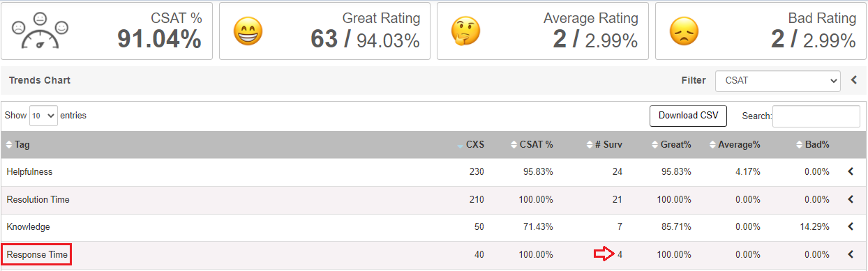Focus the Search input field
Image resolution: width=868 pixels, height=271 pixels.
click(x=816, y=116)
